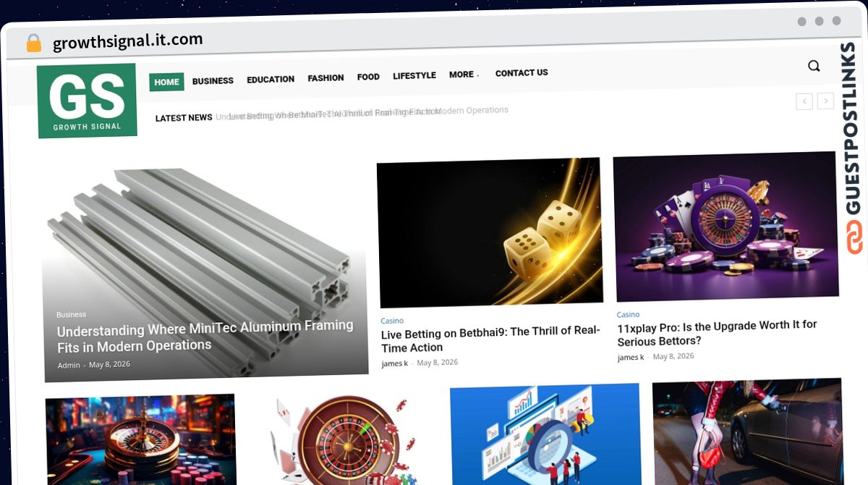The height and width of the screenshot is (485, 868).
Task: Click Casino tag above Betbhai9 article
Action: 392,321
